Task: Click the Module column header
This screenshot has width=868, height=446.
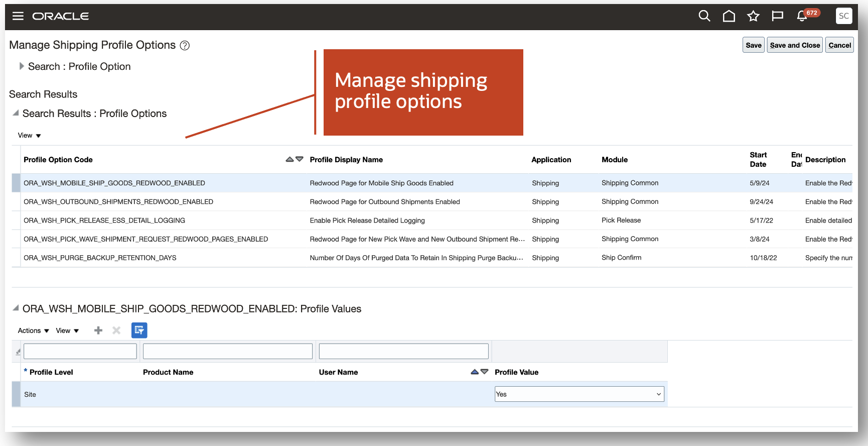Action: 615,160
